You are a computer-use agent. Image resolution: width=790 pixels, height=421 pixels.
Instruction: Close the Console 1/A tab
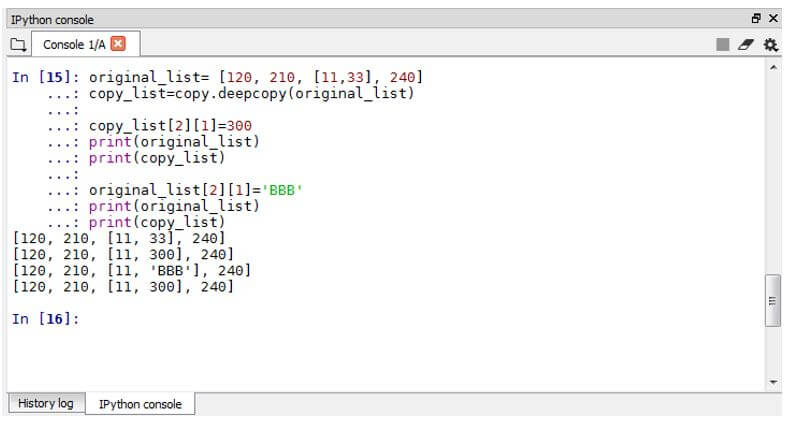coord(117,44)
